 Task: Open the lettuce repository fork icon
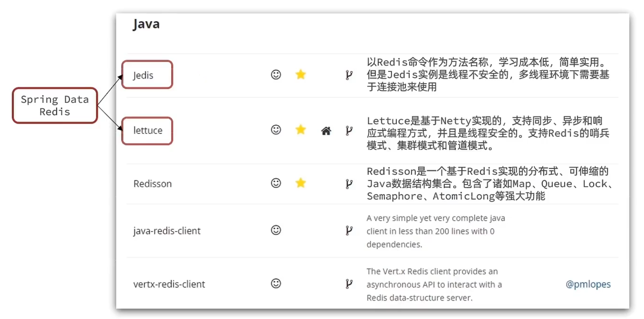coord(349,131)
